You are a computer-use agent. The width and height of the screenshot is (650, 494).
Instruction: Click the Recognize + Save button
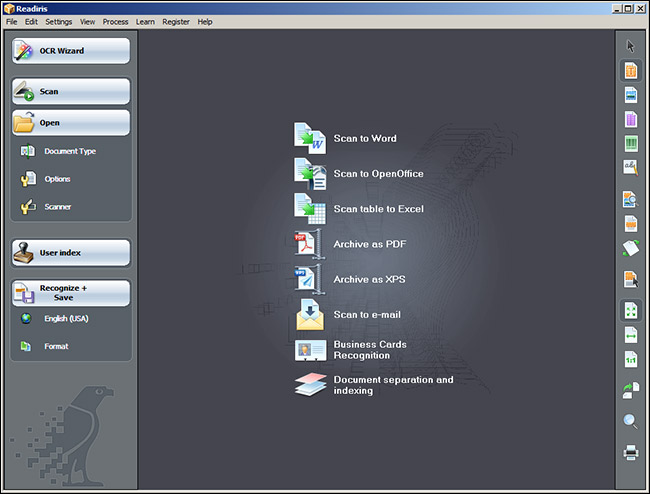click(x=70, y=293)
